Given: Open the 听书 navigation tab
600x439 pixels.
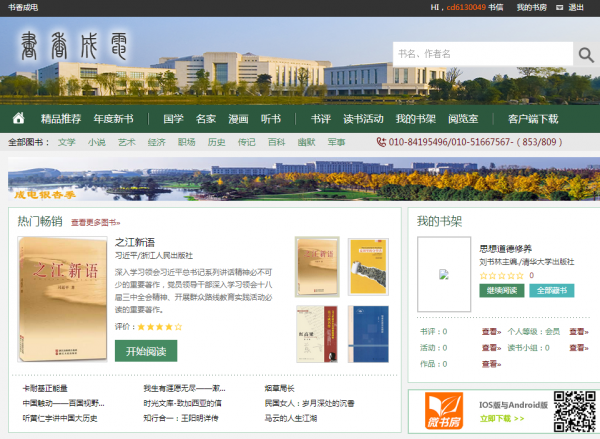Looking at the screenshot, I should point(270,118).
